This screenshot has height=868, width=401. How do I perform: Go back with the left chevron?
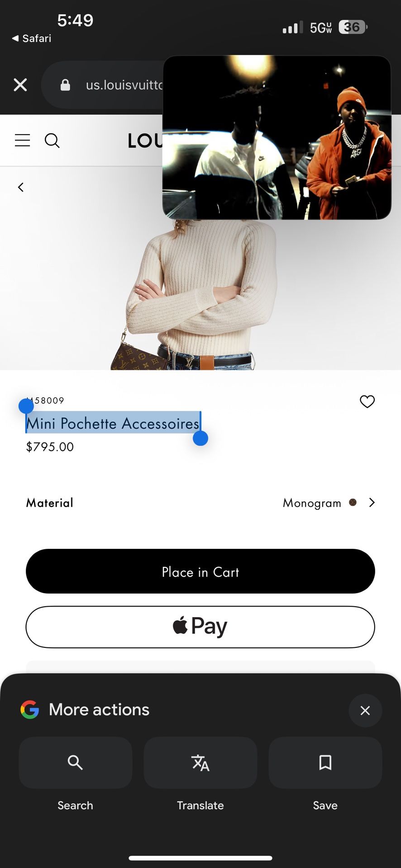20,187
